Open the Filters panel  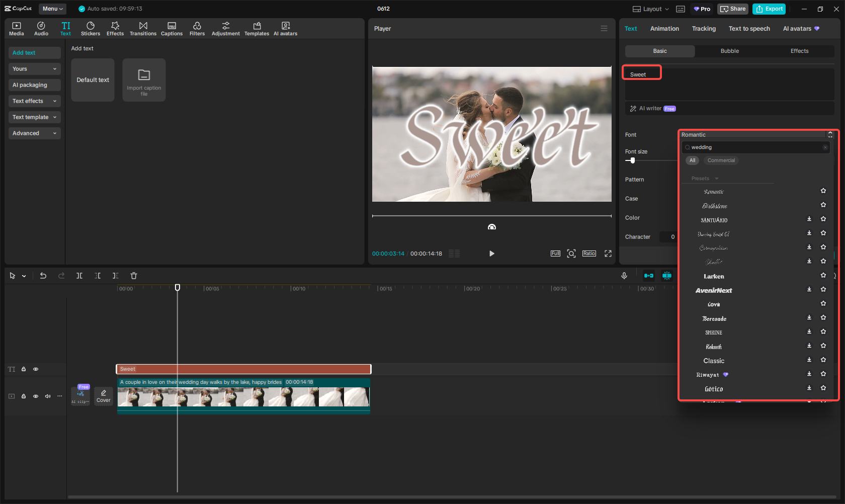[197, 29]
